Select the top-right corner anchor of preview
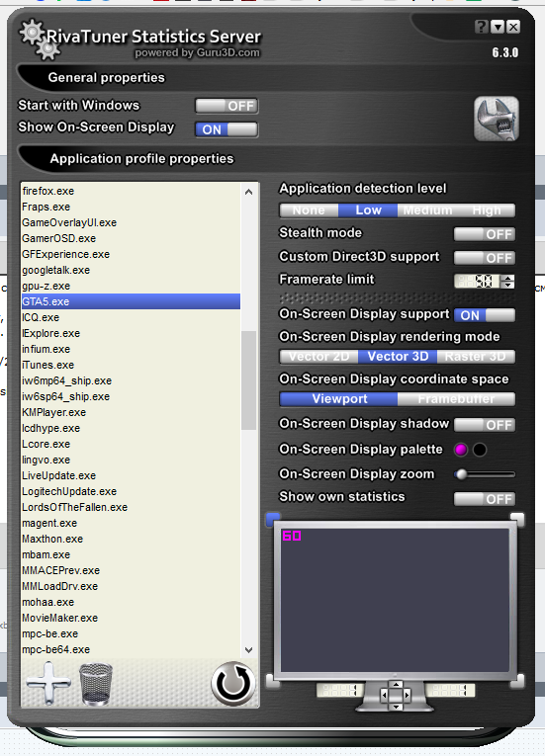The height and width of the screenshot is (756, 545). coord(517,519)
